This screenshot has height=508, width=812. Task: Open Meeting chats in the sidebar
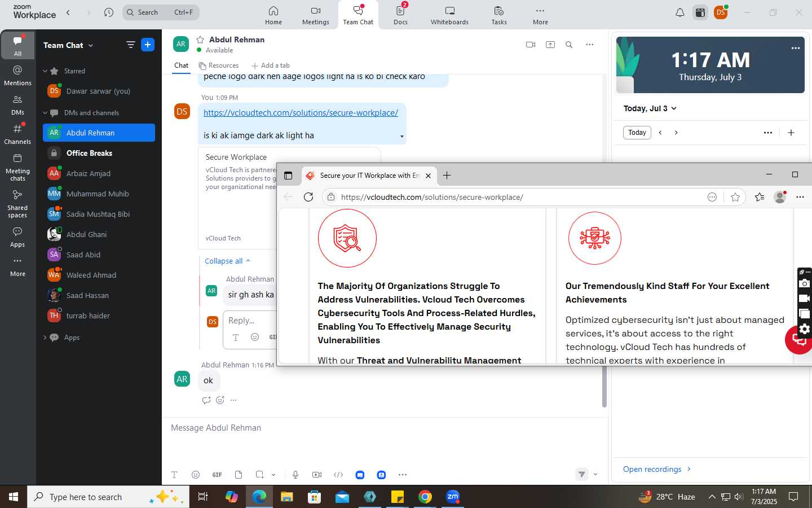[17, 167]
